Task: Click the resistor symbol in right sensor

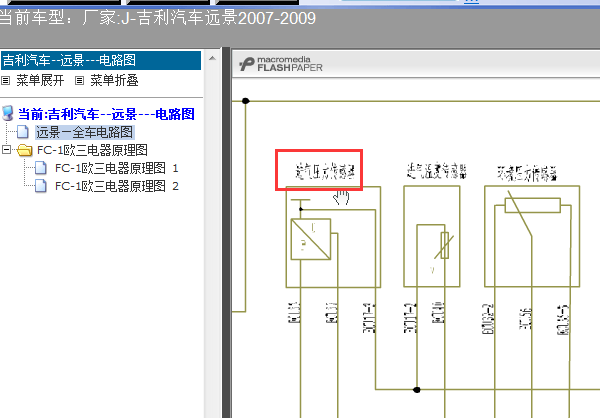Action: (533, 205)
